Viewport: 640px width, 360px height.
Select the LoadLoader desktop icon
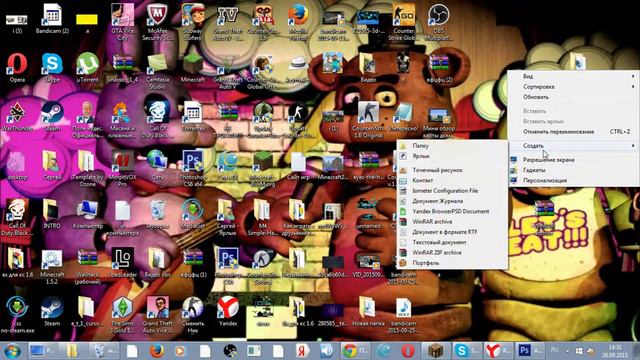tap(122, 262)
